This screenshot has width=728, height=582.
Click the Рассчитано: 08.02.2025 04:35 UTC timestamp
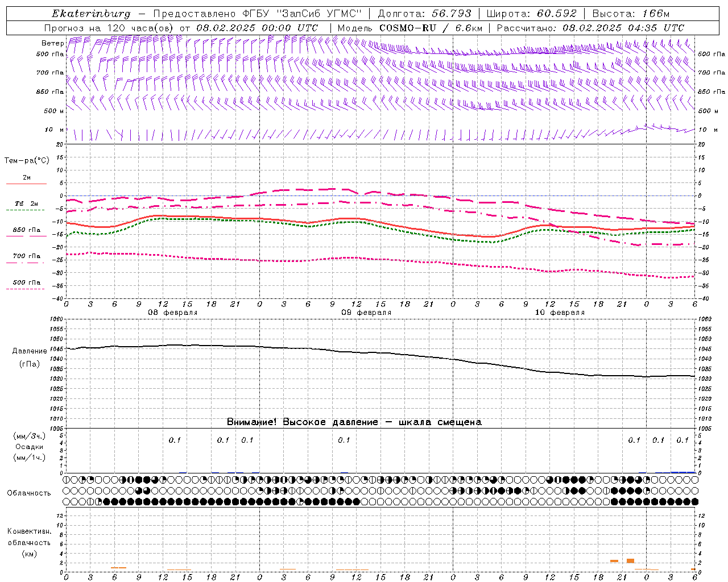590,28
